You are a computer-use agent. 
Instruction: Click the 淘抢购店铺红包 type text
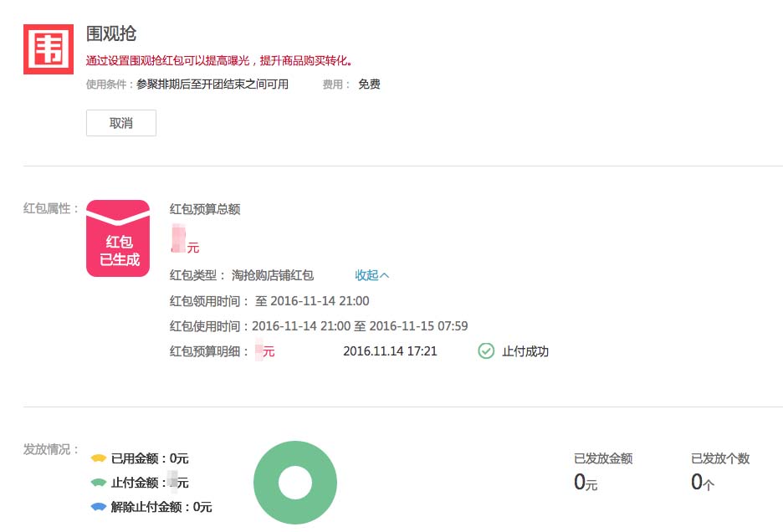tap(272, 275)
